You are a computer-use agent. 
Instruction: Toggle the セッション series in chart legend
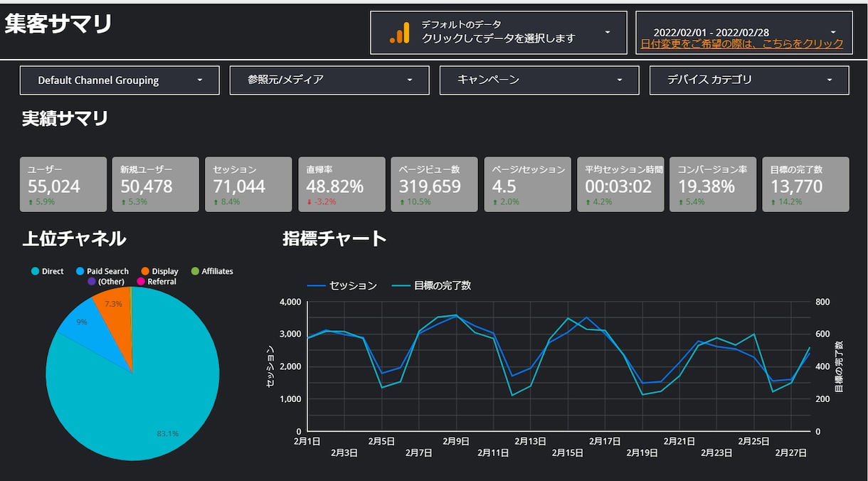pyautogui.click(x=343, y=286)
